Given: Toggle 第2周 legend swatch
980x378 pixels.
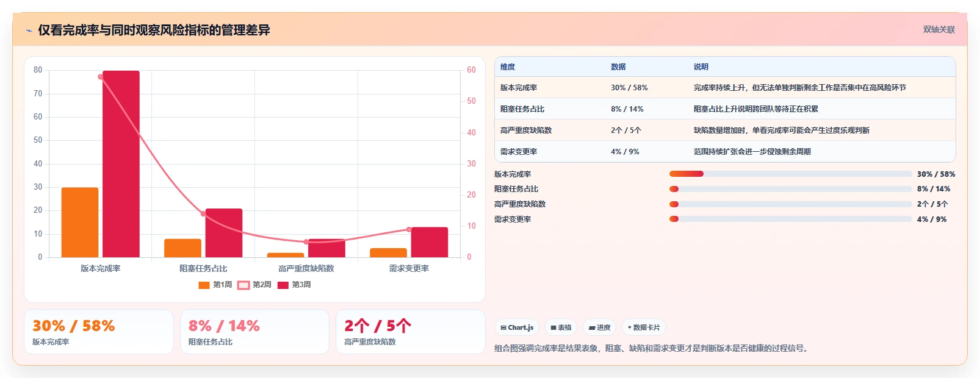Looking at the screenshot, I should coord(243,285).
